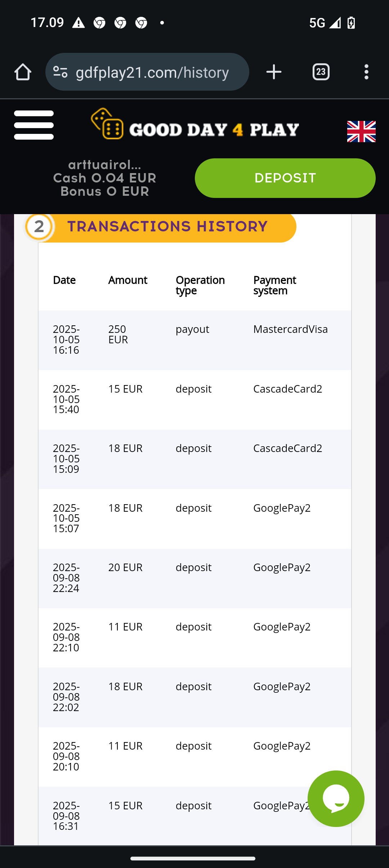Open the live chat bubble

click(x=336, y=798)
